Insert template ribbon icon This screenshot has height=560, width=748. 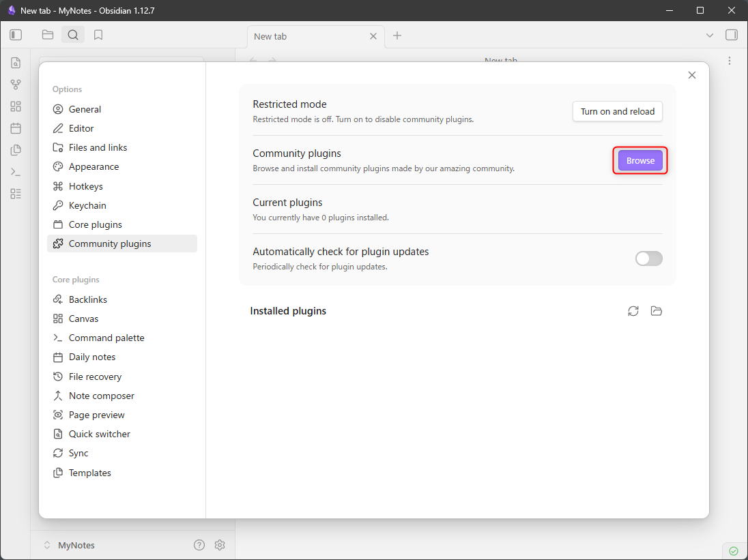point(16,150)
